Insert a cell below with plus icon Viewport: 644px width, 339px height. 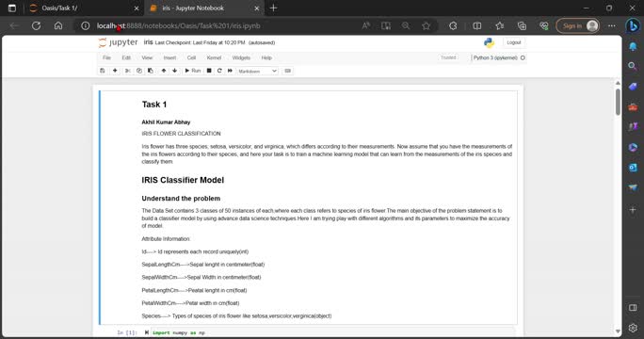coord(115,71)
